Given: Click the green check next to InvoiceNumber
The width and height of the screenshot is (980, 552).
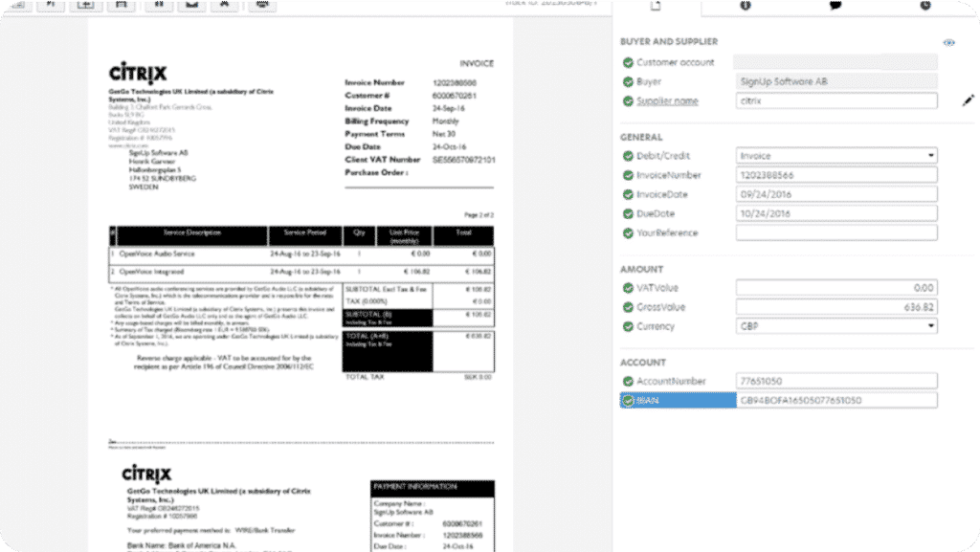Looking at the screenshot, I should pyautogui.click(x=628, y=175).
